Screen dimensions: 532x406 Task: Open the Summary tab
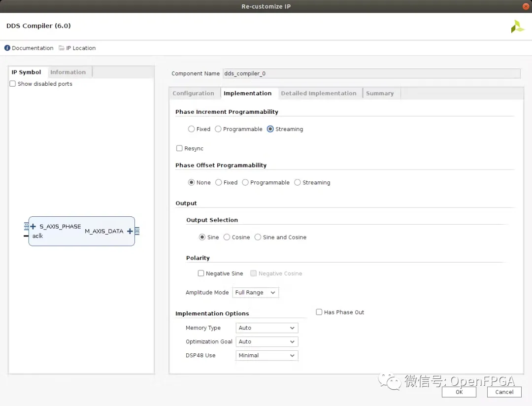pos(380,93)
